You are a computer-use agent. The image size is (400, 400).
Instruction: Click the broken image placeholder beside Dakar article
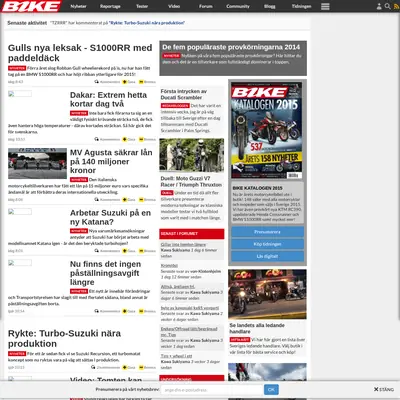click(20, 94)
